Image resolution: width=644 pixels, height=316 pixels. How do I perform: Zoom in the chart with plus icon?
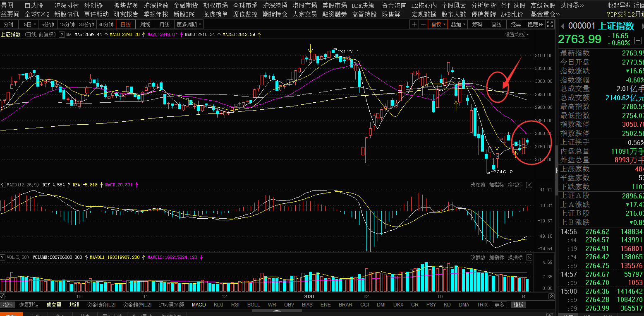[x=414, y=24]
